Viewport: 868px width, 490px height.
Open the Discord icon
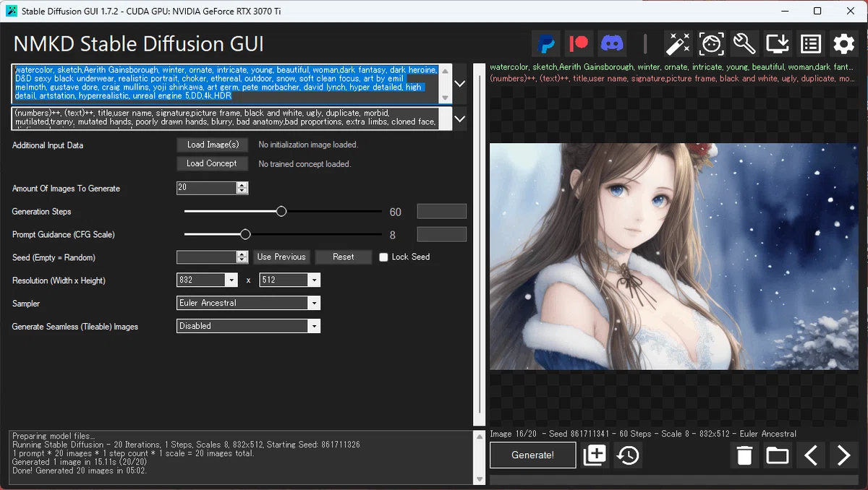pos(612,44)
